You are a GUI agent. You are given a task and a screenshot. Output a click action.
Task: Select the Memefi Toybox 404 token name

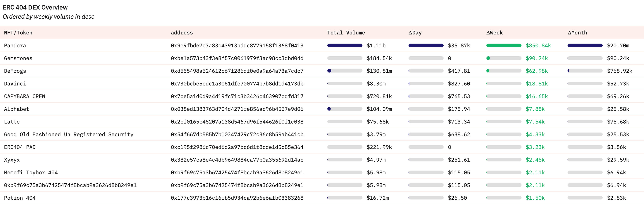point(31,172)
